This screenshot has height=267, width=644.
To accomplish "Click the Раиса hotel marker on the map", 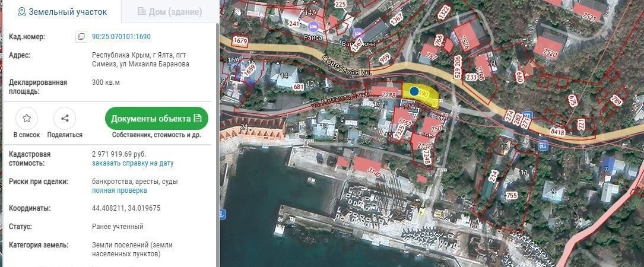I will coord(313,27).
